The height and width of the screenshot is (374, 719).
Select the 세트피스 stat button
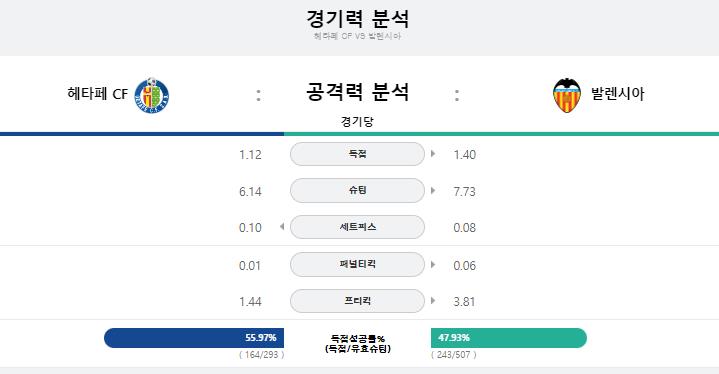[x=357, y=227]
